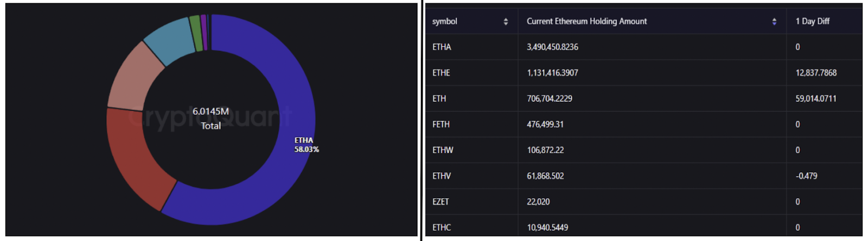Select the ETHE symbol row
Viewport: 868px width, 241px height.
(x=441, y=73)
